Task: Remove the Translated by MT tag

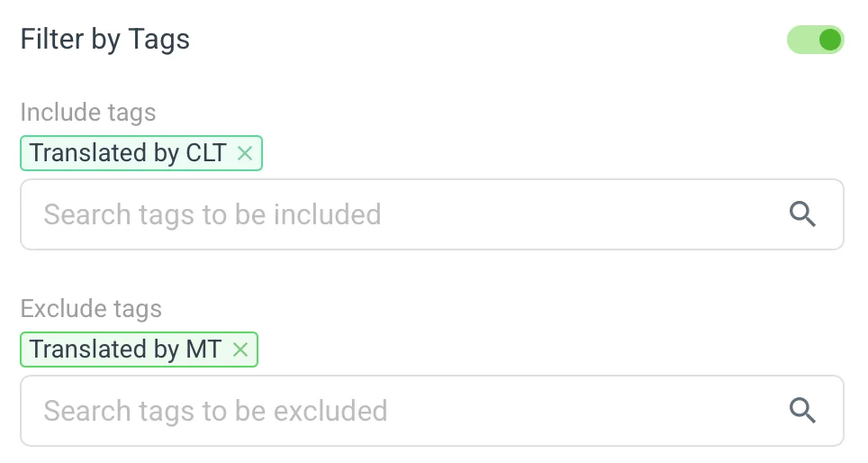Action: click(240, 350)
